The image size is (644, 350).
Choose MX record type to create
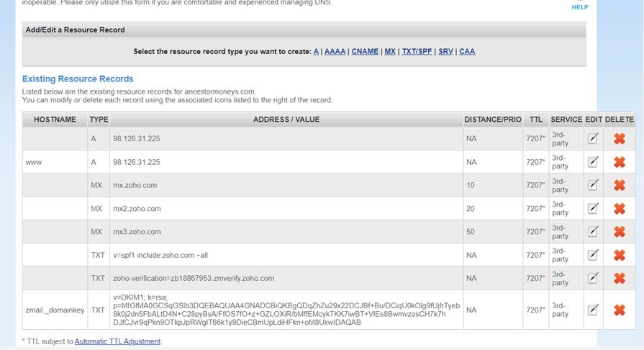390,52
